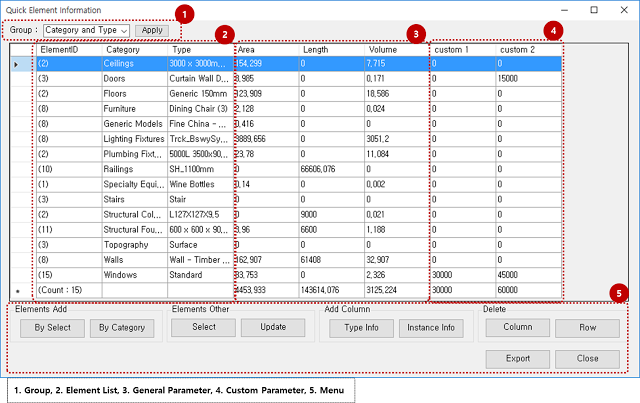Sort by the Category column header
This screenshot has width=640, height=403.
click(x=135, y=50)
